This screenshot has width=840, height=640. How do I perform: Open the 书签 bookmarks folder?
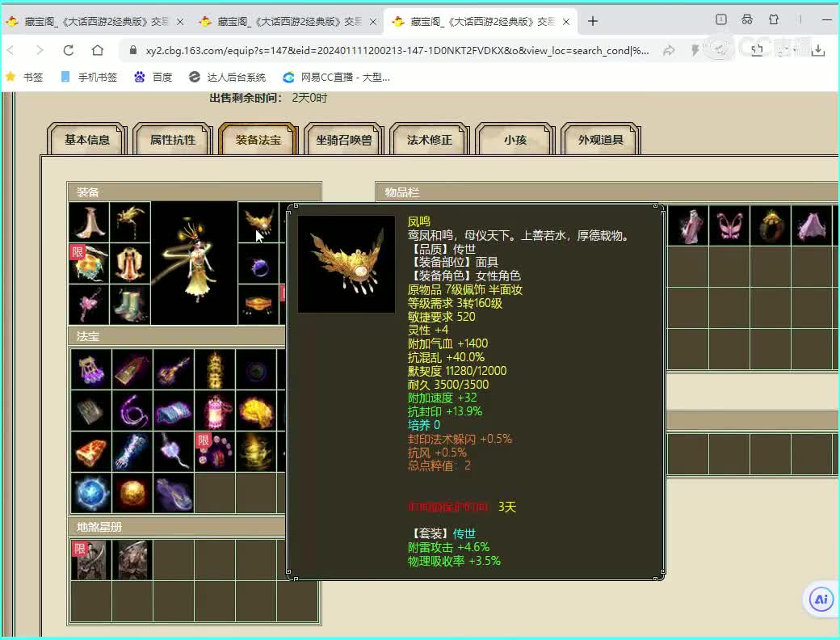[24, 78]
